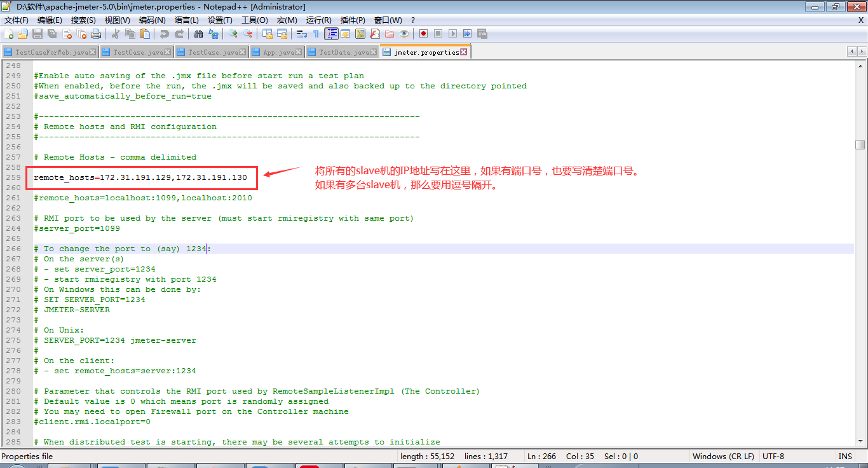Open the 运行(R) menu
The width and height of the screenshot is (868, 468).
(318, 20)
